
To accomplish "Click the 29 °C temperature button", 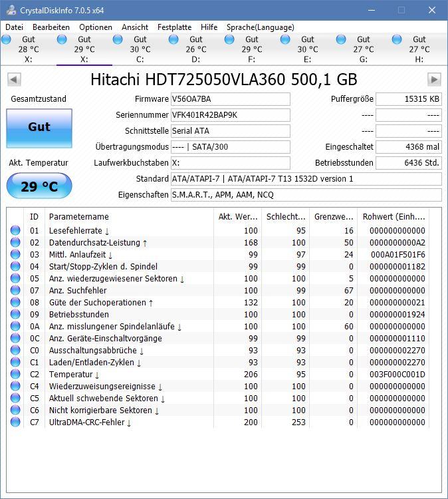I will (x=39, y=186).
